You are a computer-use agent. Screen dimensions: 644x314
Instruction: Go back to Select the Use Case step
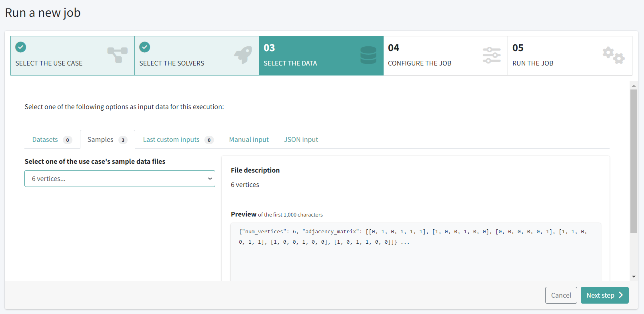point(72,56)
